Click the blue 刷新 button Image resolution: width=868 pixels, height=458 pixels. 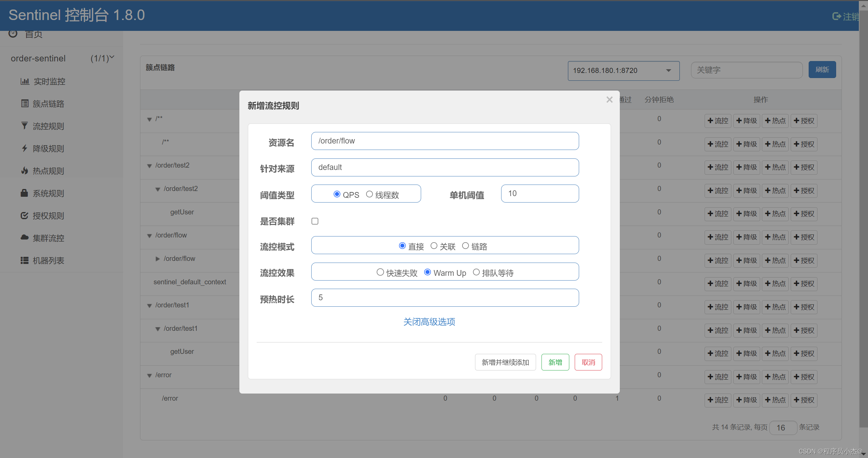click(822, 70)
